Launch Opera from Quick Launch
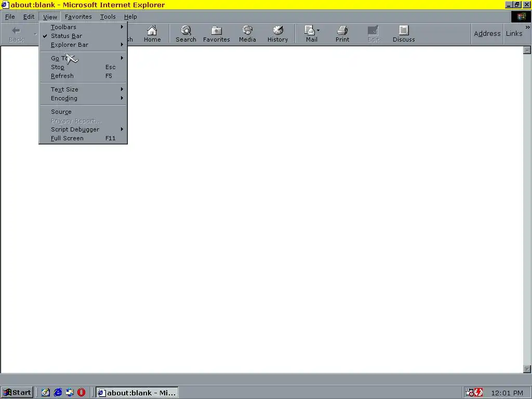 [x=82, y=392]
